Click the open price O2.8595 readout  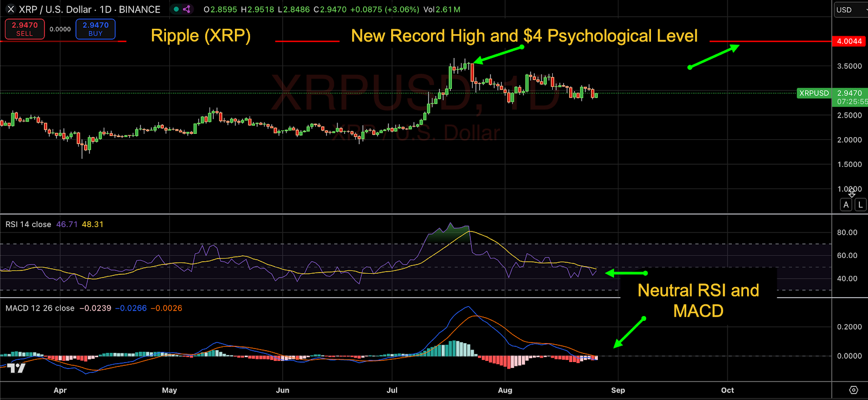[x=221, y=10]
